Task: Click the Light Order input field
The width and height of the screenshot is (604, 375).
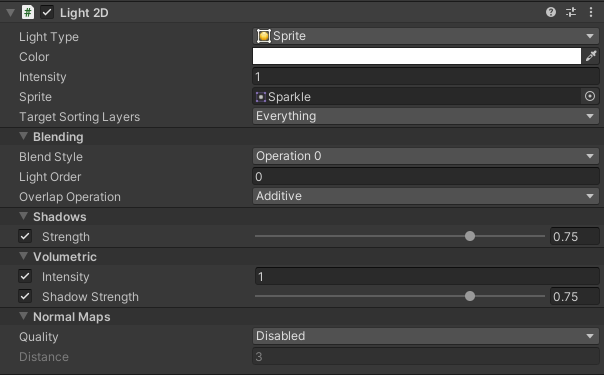Action: (x=426, y=176)
